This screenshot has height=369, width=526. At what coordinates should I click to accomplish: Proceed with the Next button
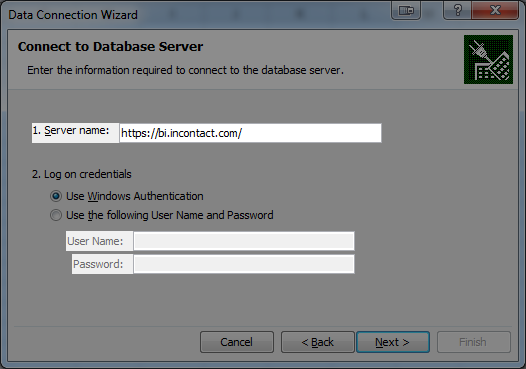[x=393, y=342]
